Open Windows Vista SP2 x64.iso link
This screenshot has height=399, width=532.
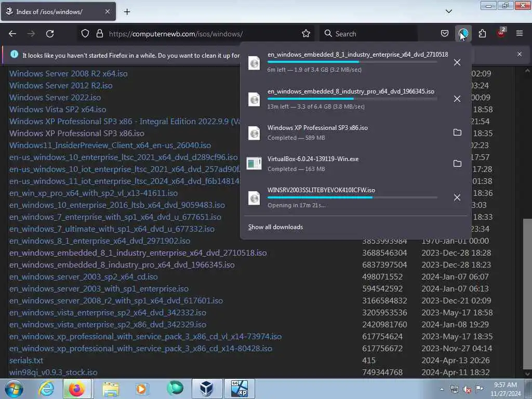point(58,109)
